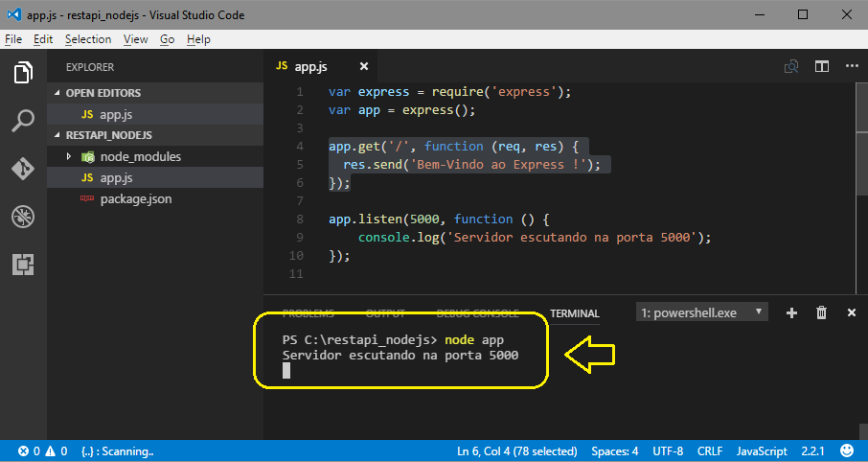The image size is (868, 462).
Task: Open the Go menu
Action: (167, 39)
